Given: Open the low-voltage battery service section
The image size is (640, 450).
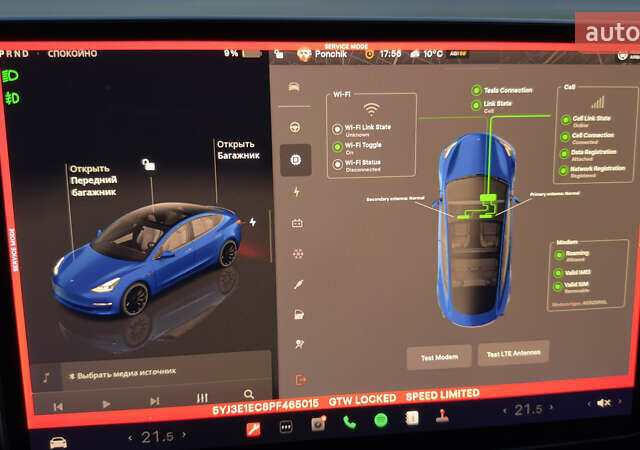Looking at the screenshot, I should pyautogui.click(x=297, y=223).
